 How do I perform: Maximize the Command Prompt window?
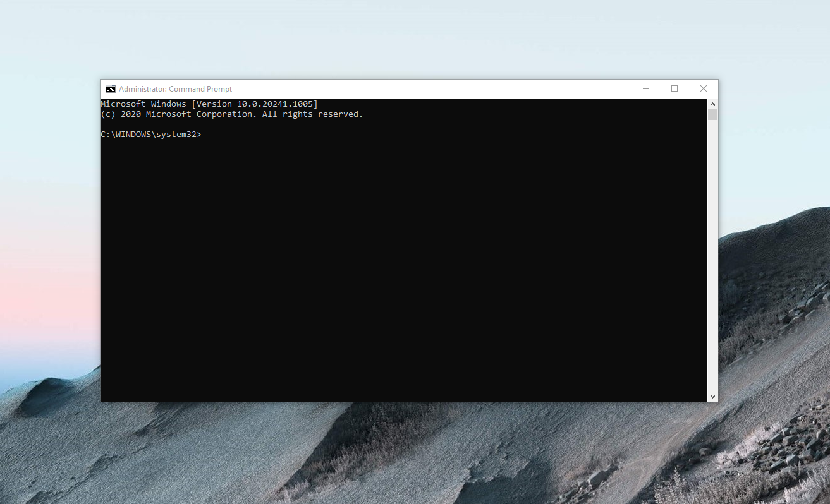pos(674,89)
